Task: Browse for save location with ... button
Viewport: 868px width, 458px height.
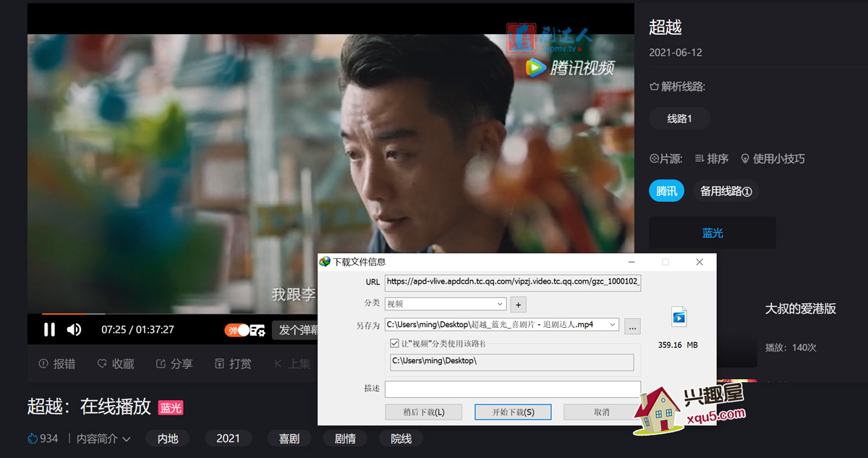Action: tap(632, 327)
